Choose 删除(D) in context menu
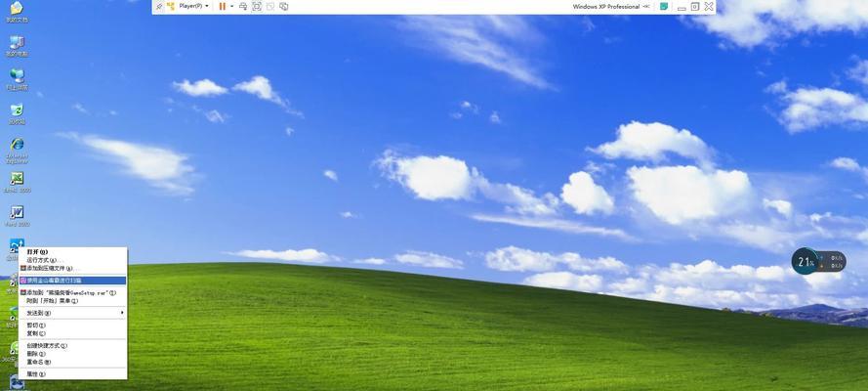 point(72,354)
